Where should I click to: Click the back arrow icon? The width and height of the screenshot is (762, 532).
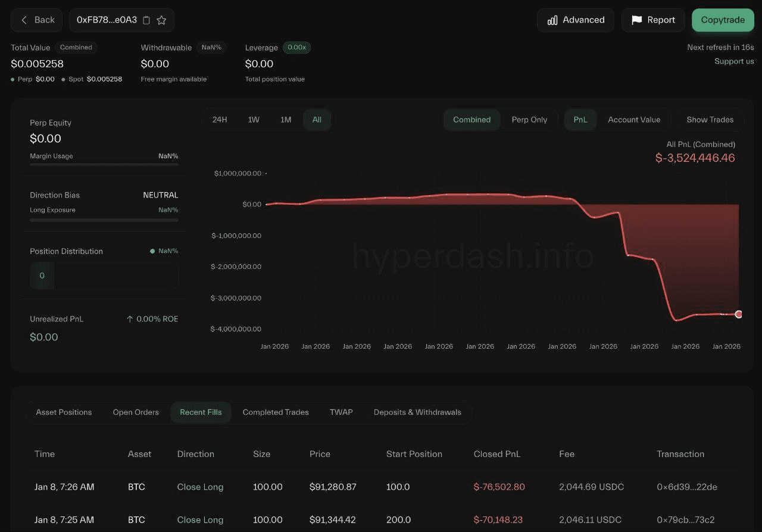24,20
